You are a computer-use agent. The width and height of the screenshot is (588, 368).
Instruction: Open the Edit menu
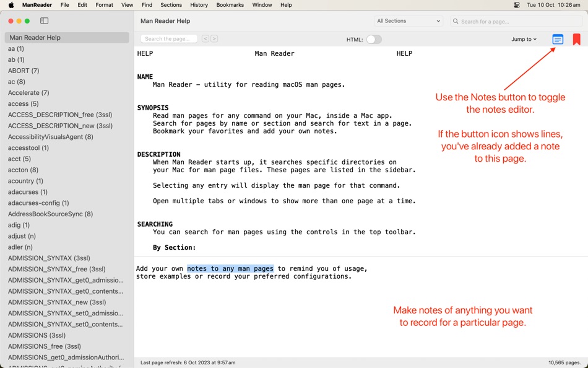coord(82,5)
